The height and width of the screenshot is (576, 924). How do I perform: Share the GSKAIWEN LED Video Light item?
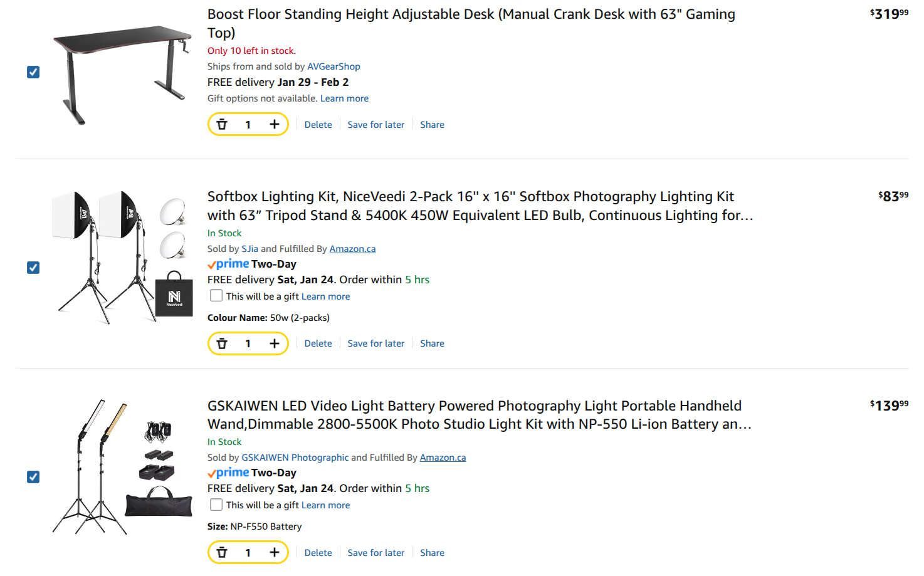click(x=432, y=553)
